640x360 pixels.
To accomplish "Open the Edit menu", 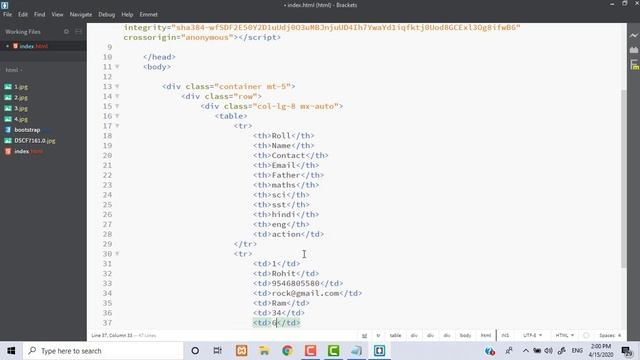I will (23, 14).
